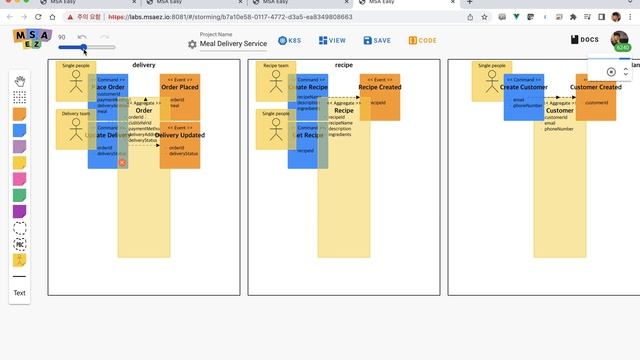Image resolution: width=640 pixels, height=360 pixels.
Task: Select the Recipe aggregate title
Action: (x=344, y=110)
